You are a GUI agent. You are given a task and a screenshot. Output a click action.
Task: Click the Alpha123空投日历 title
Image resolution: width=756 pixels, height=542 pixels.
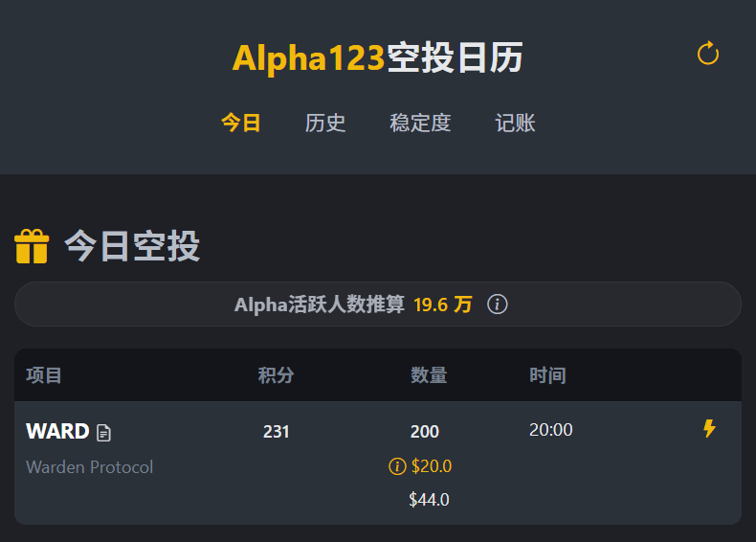tap(377, 58)
